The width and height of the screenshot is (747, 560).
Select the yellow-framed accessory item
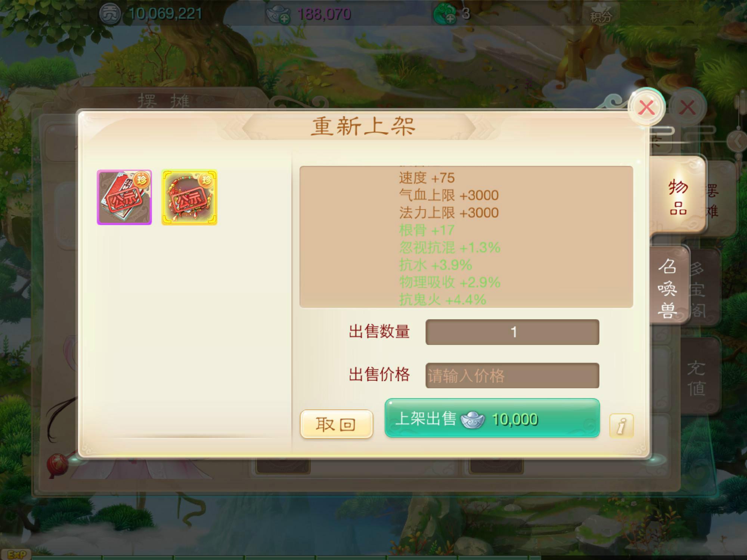(189, 197)
